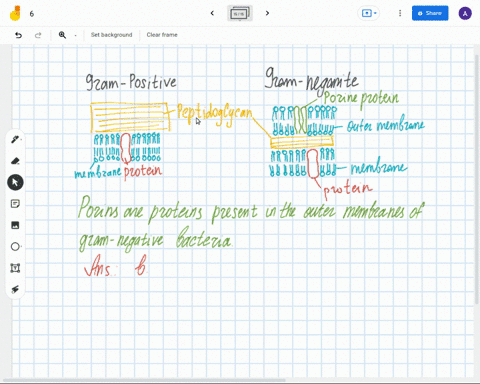The image size is (480, 384).
Task: Go to previous frame
Action: coord(212,13)
